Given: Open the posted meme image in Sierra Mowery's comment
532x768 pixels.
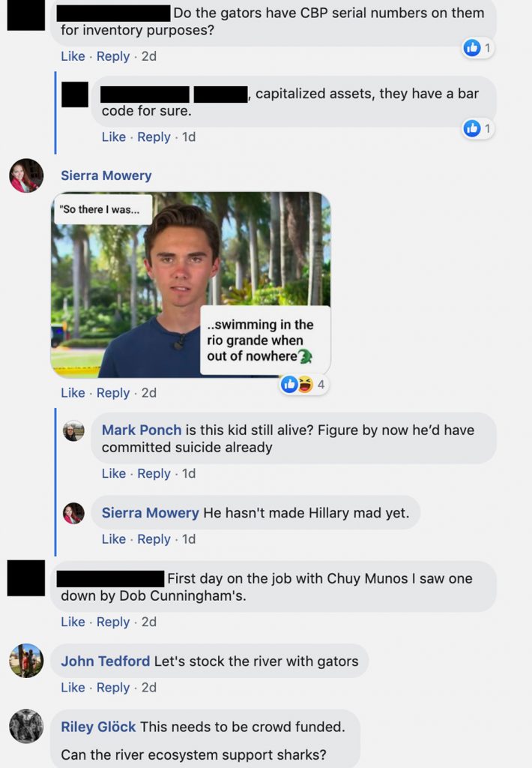Looking at the screenshot, I should [x=190, y=284].
